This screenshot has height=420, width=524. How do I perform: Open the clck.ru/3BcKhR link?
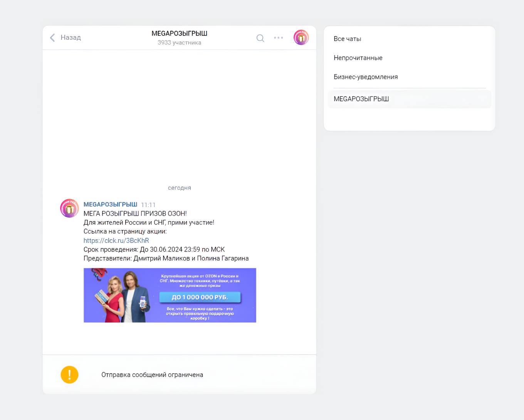point(116,240)
